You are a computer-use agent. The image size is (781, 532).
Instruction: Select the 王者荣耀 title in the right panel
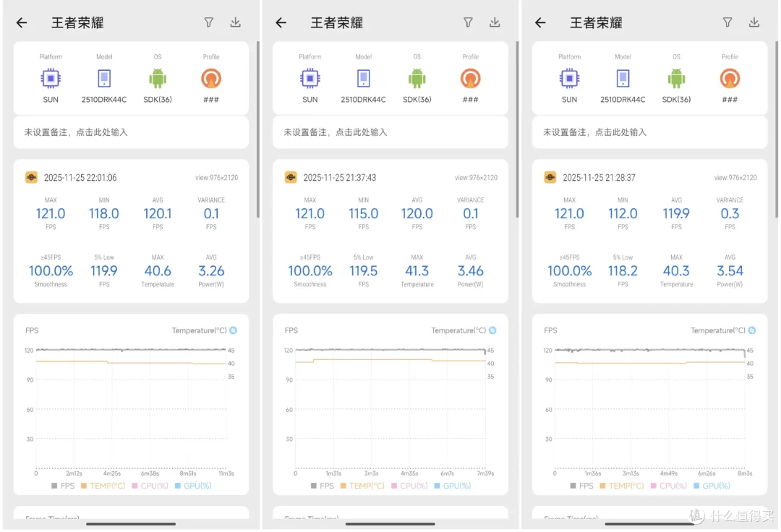tap(596, 23)
